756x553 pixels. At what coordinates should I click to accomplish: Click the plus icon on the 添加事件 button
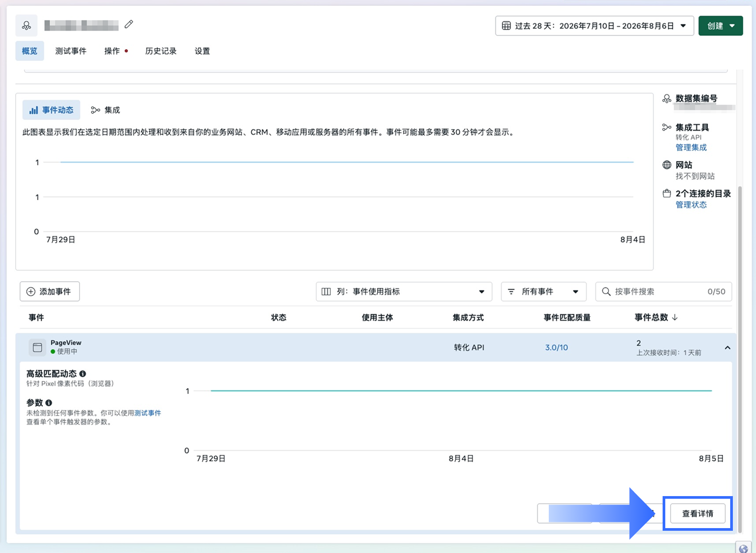tap(31, 292)
